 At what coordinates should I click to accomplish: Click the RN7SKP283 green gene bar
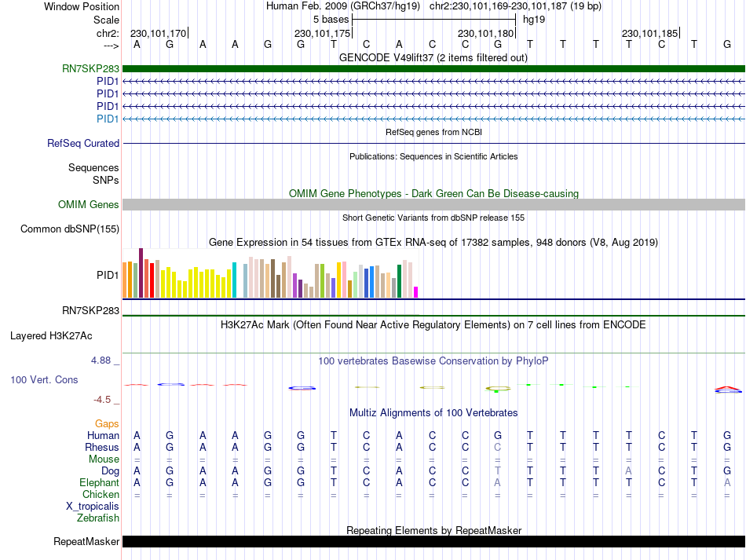433,68
